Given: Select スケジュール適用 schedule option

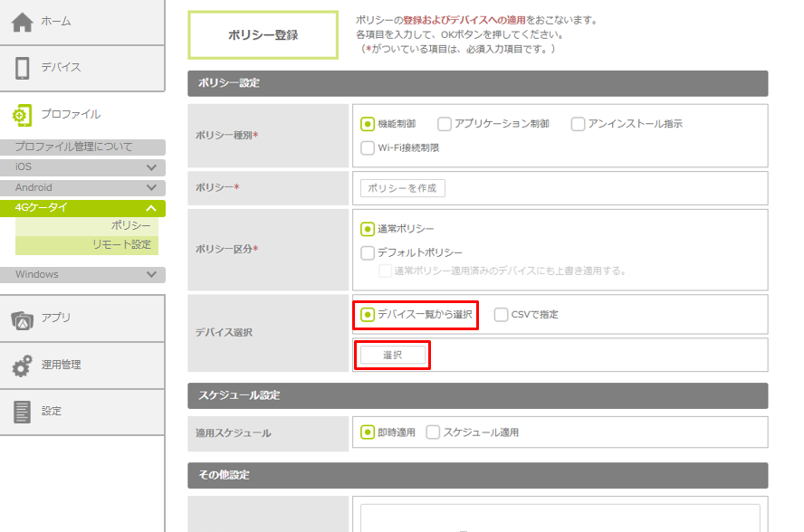Looking at the screenshot, I should coord(433,432).
